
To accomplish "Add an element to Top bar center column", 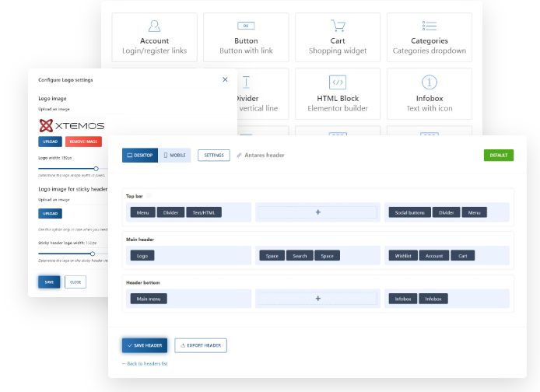I will click(x=318, y=212).
